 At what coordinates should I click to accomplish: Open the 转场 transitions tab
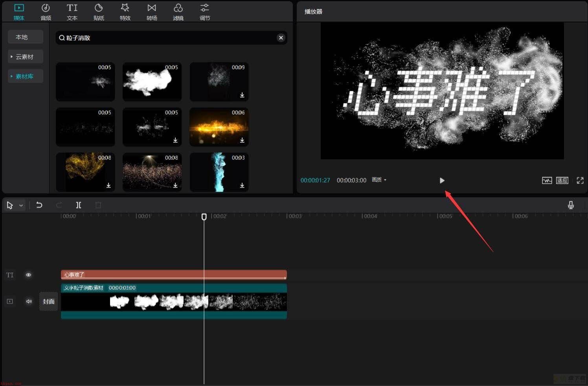[x=152, y=12]
